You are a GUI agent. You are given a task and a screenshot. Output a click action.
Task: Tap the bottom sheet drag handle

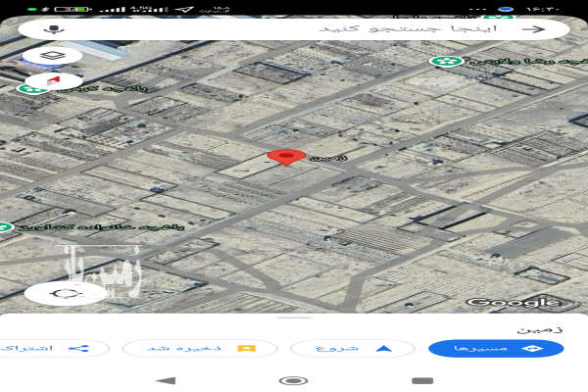[x=294, y=318]
